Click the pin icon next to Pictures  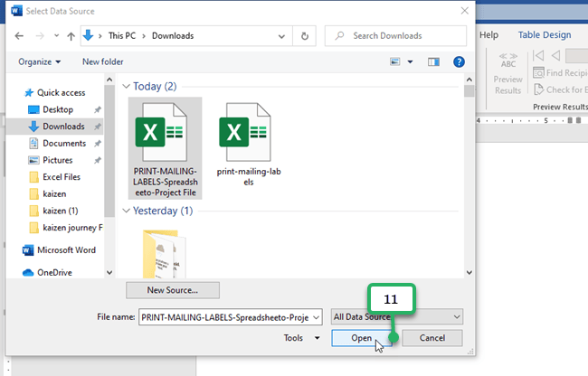pos(98,160)
